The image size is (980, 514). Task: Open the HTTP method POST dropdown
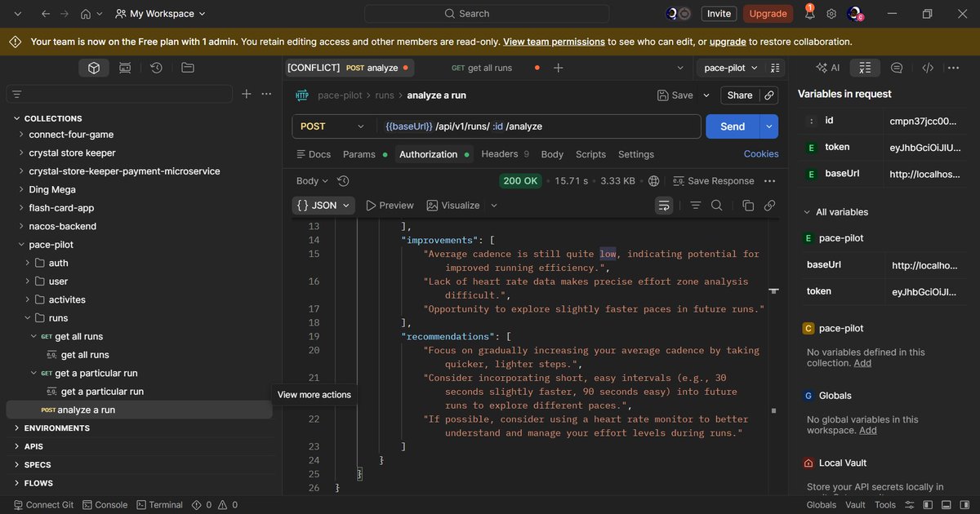click(332, 126)
